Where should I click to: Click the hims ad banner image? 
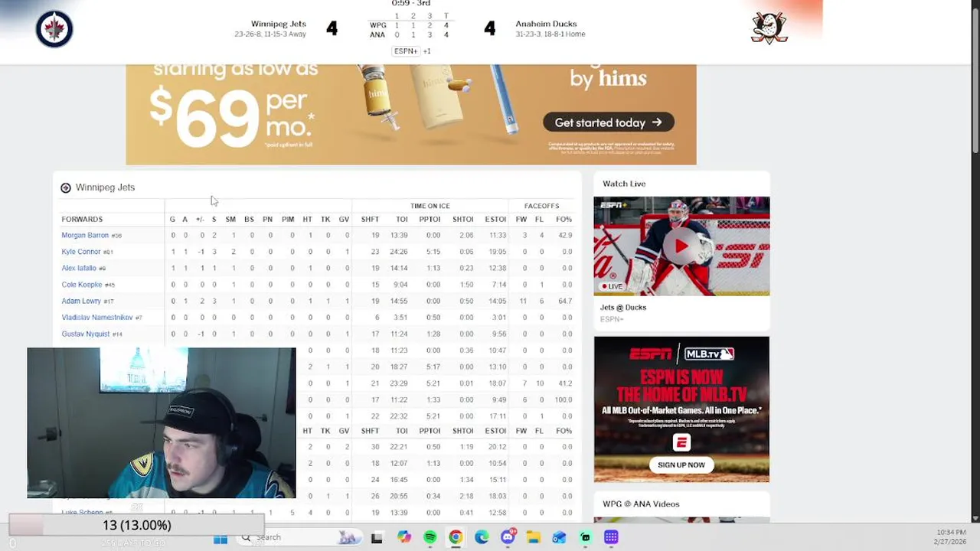411,115
